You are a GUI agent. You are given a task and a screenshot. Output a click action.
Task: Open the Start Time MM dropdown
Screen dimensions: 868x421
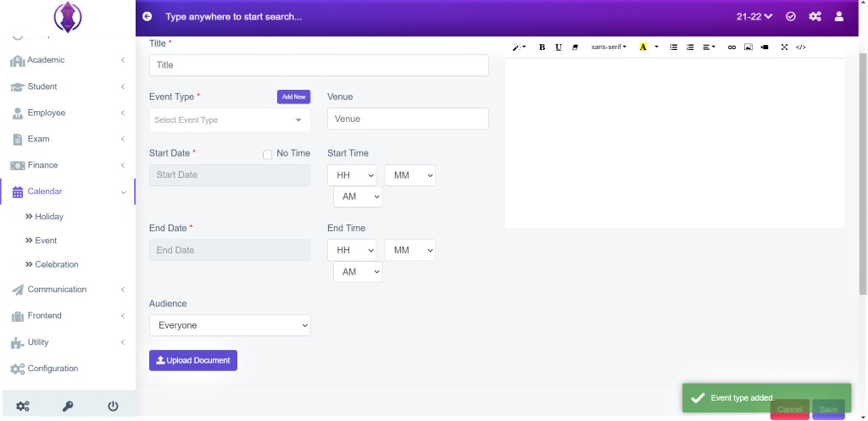coord(410,174)
